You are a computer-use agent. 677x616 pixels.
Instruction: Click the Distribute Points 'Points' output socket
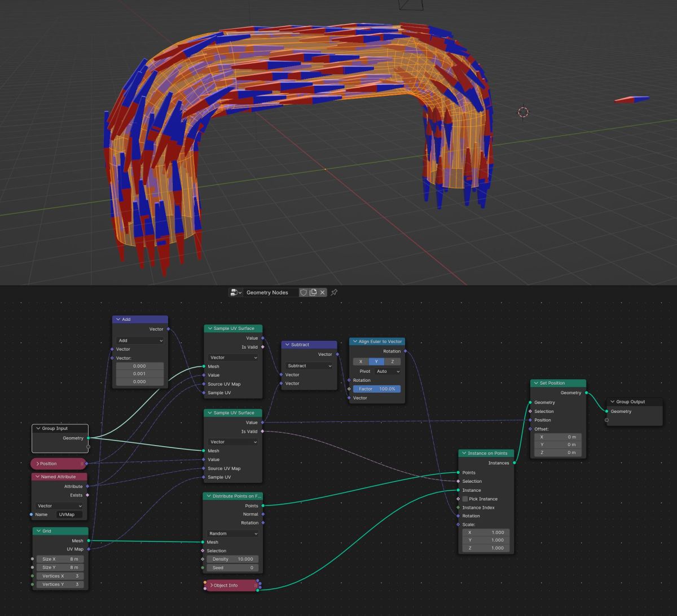point(263,506)
